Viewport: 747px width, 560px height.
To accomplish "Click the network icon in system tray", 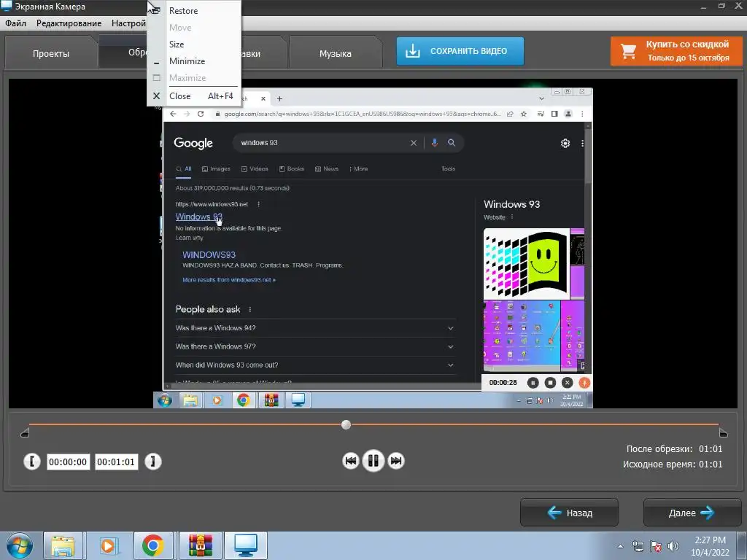I will click(x=638, y=546).
